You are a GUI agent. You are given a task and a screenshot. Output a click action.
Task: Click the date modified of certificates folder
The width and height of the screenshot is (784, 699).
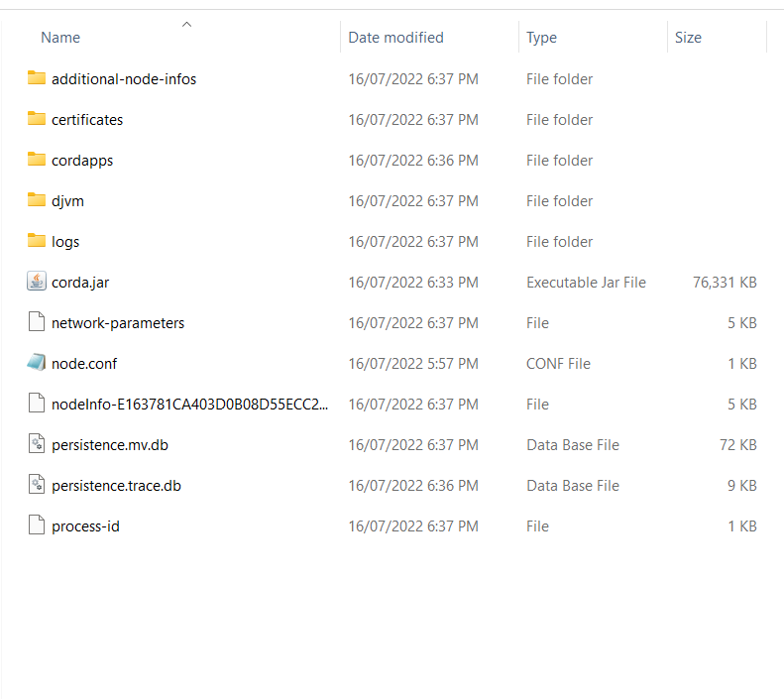point(413,120)
